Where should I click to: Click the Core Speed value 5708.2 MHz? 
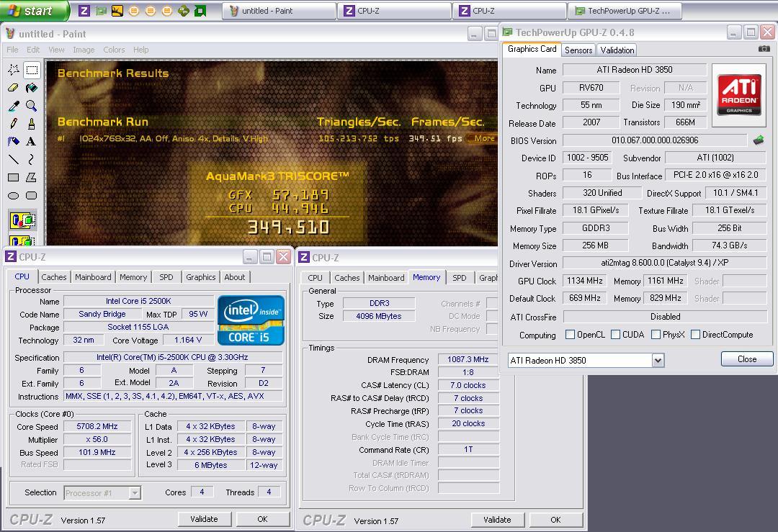click(97, 426)
